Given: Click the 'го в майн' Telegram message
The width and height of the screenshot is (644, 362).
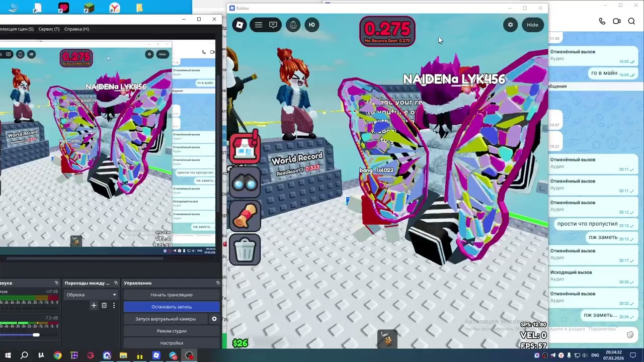Looking at the screenshot, I should 612,73.
